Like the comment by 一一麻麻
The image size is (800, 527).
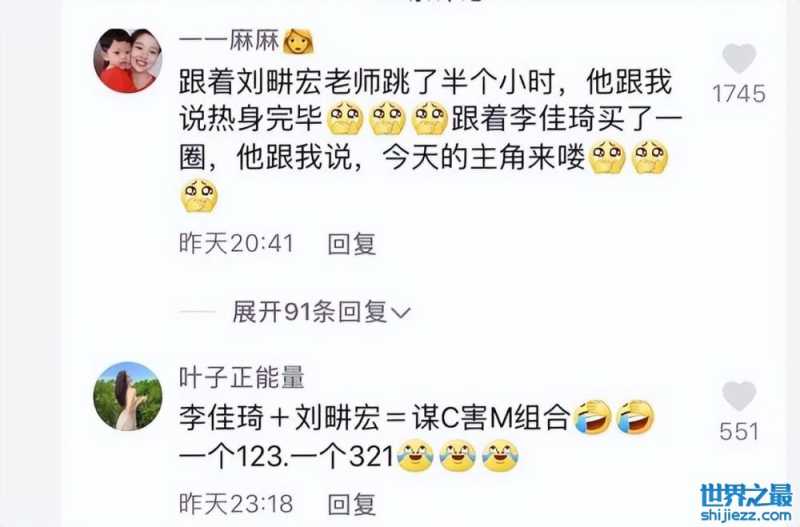(x=739, y=58)
